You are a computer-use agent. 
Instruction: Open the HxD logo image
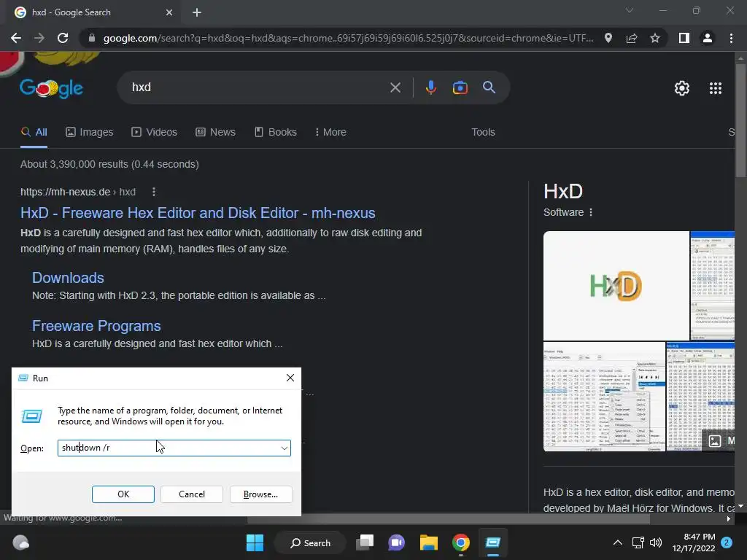tap(616, 286)
